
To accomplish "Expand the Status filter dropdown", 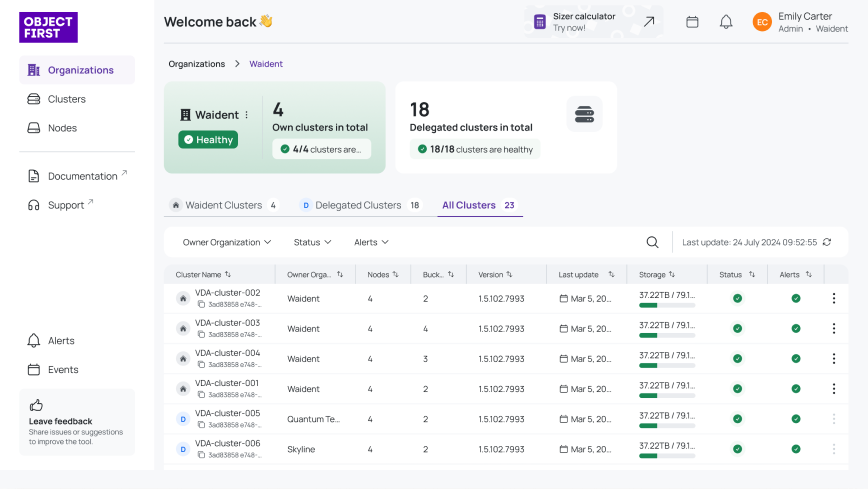I will [x=312, y=242].
